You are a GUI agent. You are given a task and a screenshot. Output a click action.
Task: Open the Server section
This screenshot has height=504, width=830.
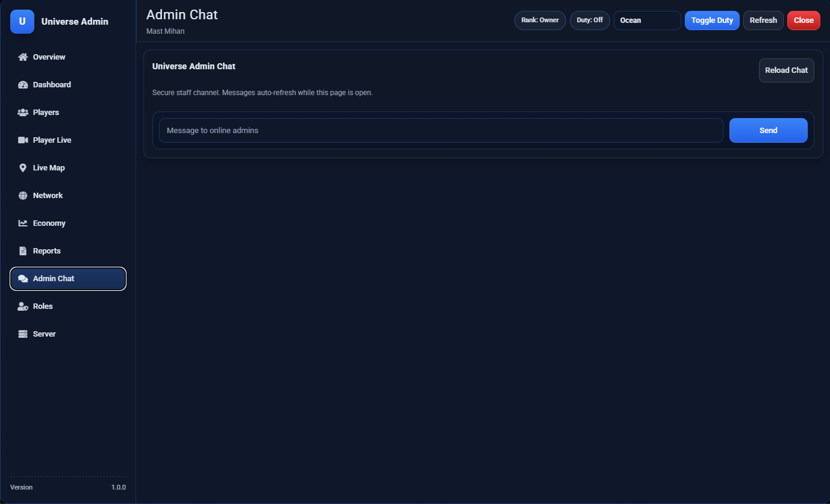click(68, 334)
